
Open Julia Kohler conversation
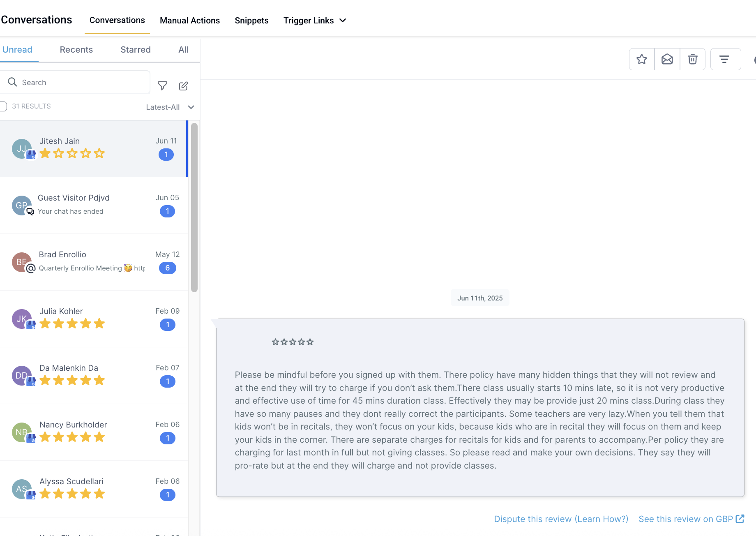[94, 319]
